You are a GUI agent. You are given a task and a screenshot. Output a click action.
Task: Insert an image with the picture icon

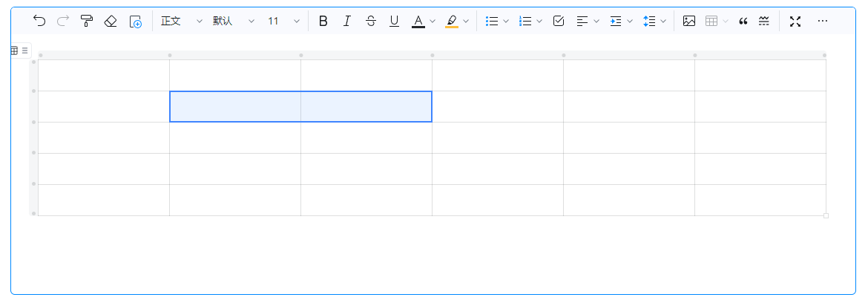tap(688, 21)
